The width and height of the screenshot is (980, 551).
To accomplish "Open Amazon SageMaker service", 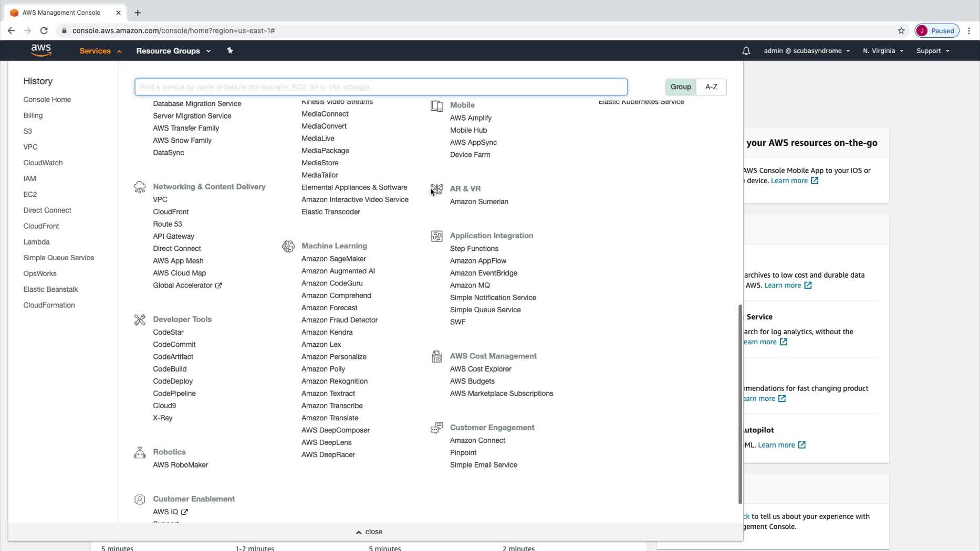I will point(333,259).
